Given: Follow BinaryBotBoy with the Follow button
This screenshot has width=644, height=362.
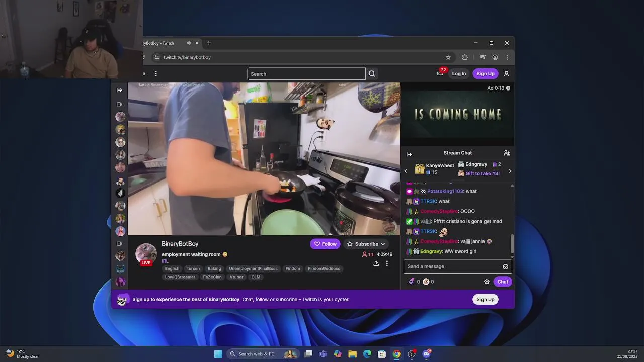Looking at the screenshot, I should point(325,244).
